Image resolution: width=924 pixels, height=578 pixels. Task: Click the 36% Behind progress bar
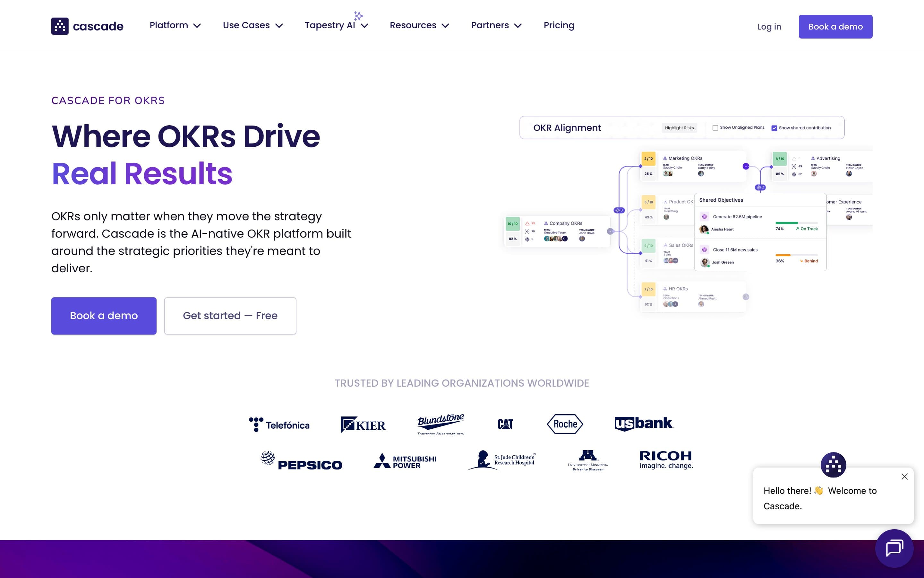797,255
